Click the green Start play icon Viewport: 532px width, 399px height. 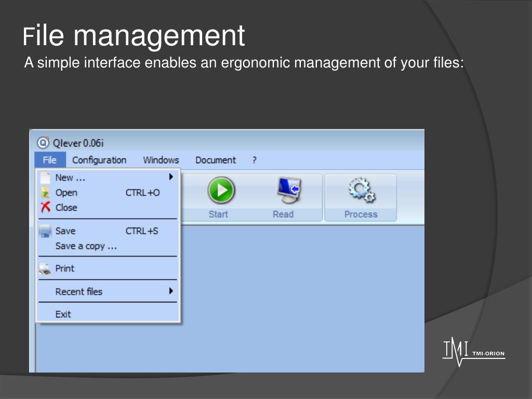pyautogui.click(x=221, y=190)
